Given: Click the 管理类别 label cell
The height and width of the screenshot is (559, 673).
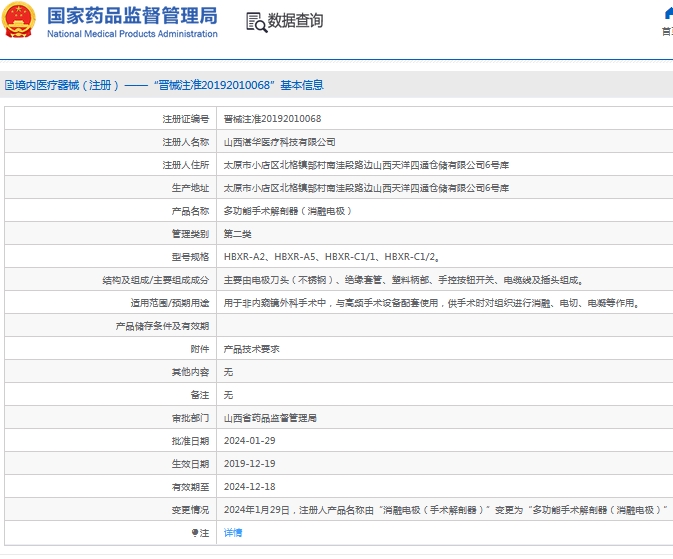Looking at the screenshot, I should pos(111,234).
